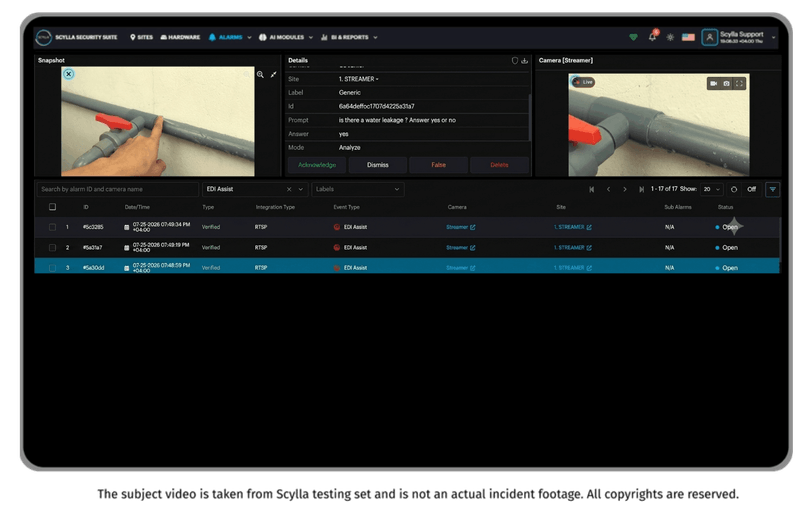
Task: Open Streamer camera link for alarm #5c3285
Action: (460, 227)
